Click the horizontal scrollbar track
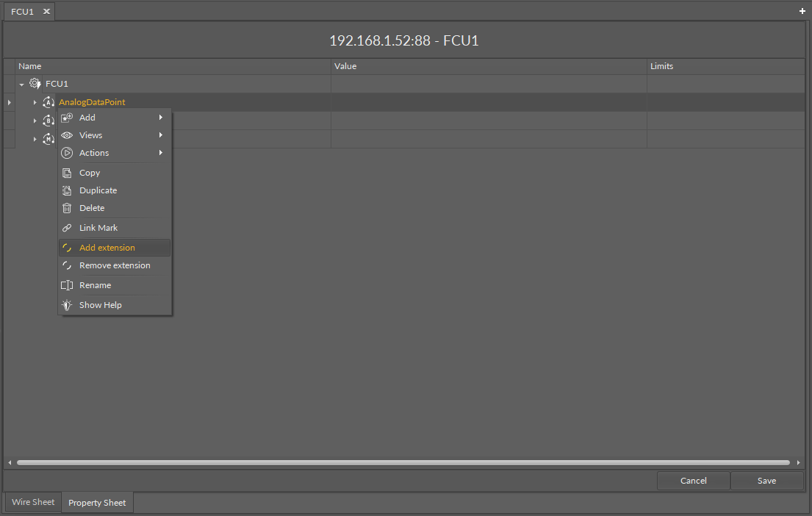812x516 pixels. pyautogui.click(x=403, y=462)
